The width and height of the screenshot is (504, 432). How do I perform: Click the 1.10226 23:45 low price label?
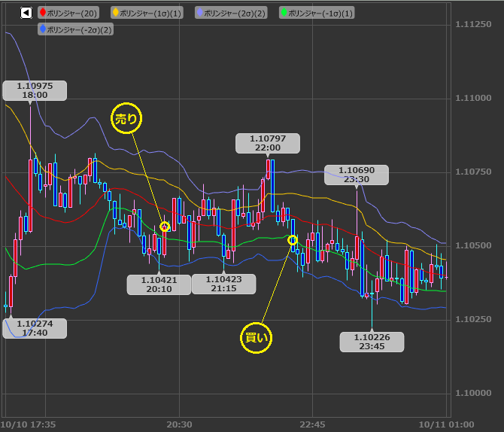pos(372,342)
